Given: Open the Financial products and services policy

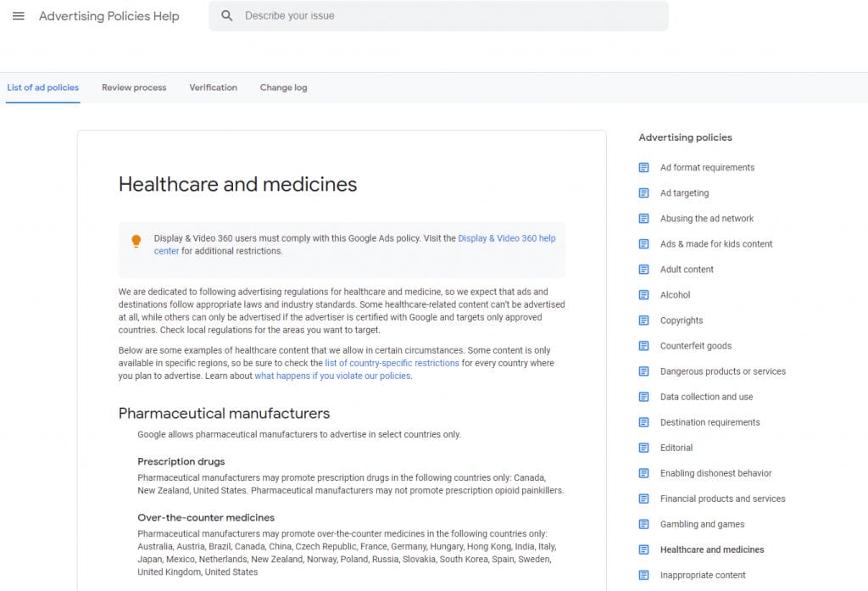Looking at the screenshot, I should pos(722,499).
